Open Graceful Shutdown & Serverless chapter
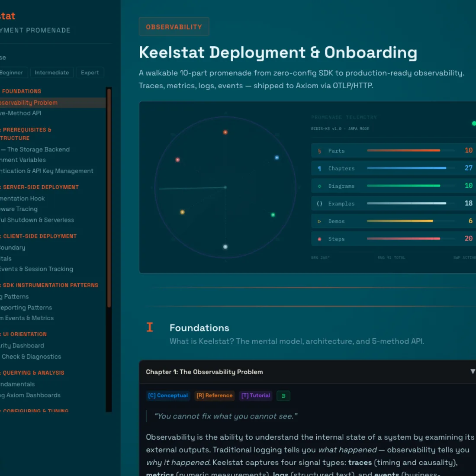476x476 pixels. tap(37, 220)
